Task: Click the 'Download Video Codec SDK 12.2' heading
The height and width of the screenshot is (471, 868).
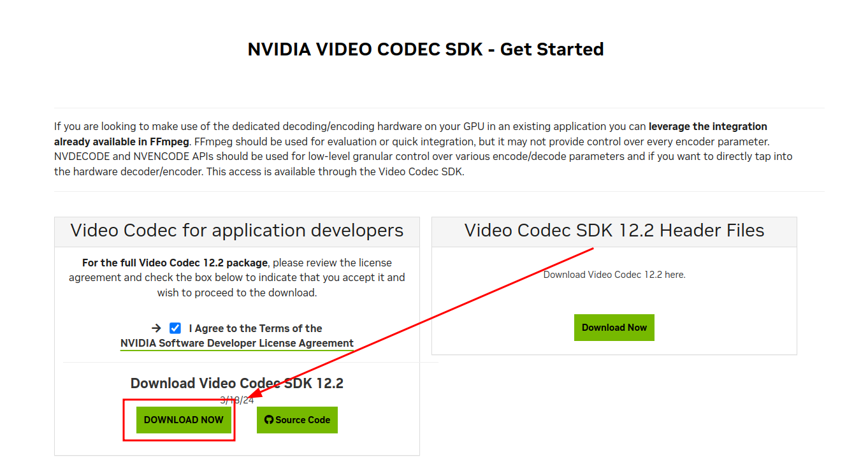Action: tap(237, 383)
